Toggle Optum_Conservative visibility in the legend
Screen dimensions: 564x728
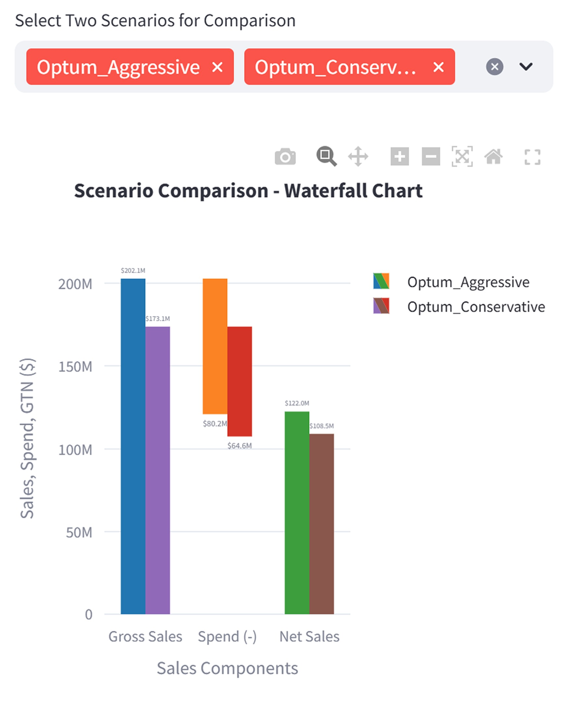(x=476, y=307)
